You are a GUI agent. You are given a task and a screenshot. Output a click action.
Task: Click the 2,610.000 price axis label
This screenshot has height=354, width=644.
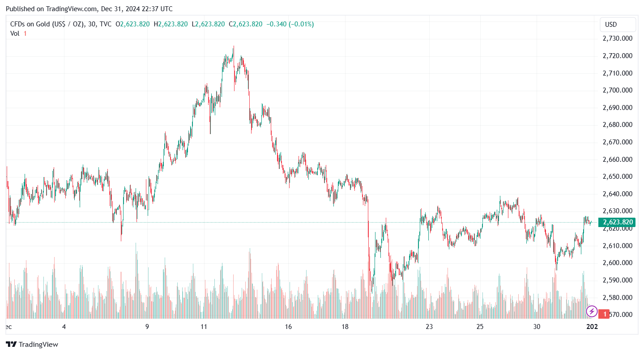point(618,246)
